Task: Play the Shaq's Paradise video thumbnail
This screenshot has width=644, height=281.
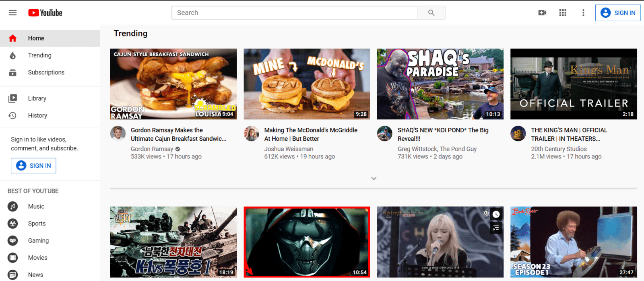Action: click(440, 84)
